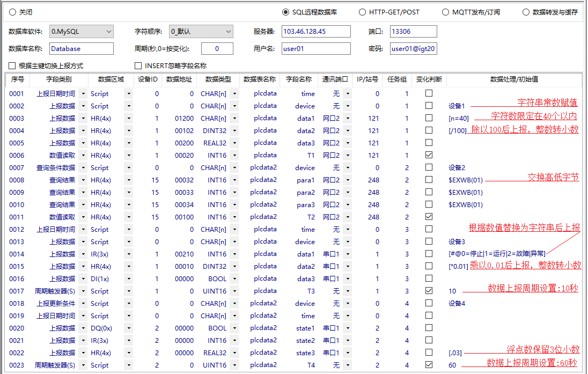This screenshot has height=374, width=588.
Task: Select the HTTP-GET/POST radio option
Action: coord(363,12)
